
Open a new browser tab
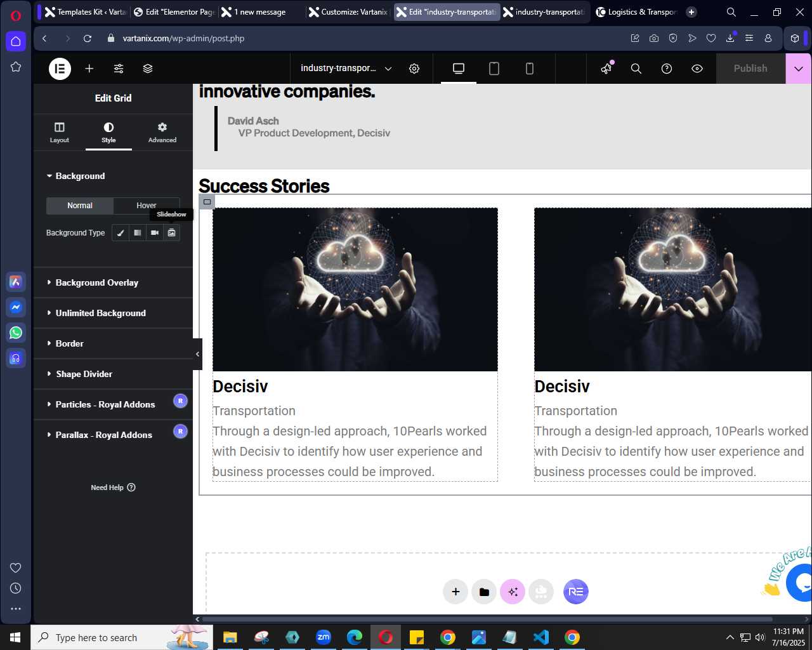(691, 12)
